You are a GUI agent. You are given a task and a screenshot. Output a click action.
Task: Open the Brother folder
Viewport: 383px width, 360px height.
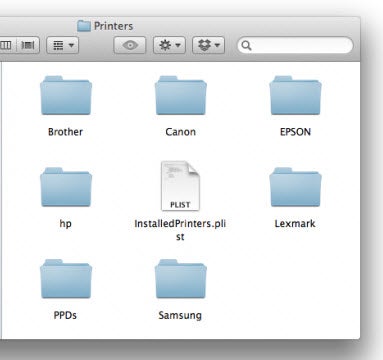click(x=66, y=96)
